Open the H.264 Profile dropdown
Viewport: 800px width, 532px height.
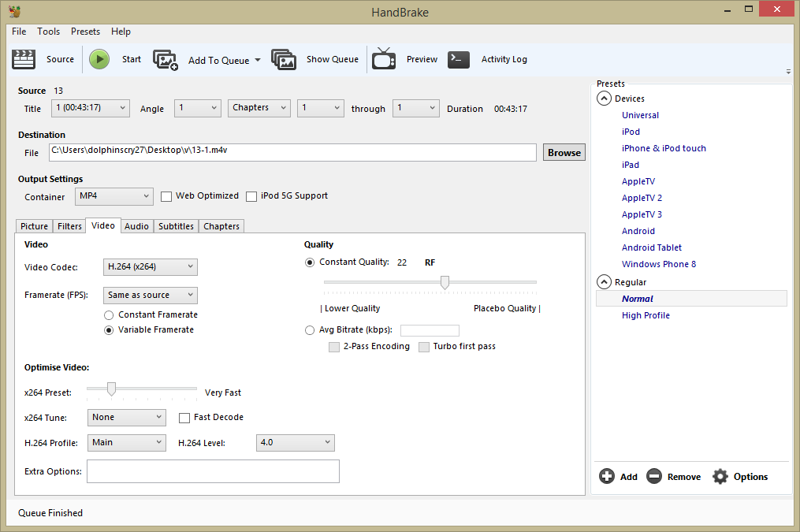pos(127,443)
